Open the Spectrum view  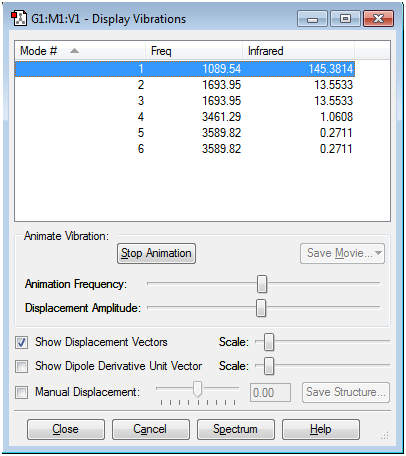[x=236, y=429]
